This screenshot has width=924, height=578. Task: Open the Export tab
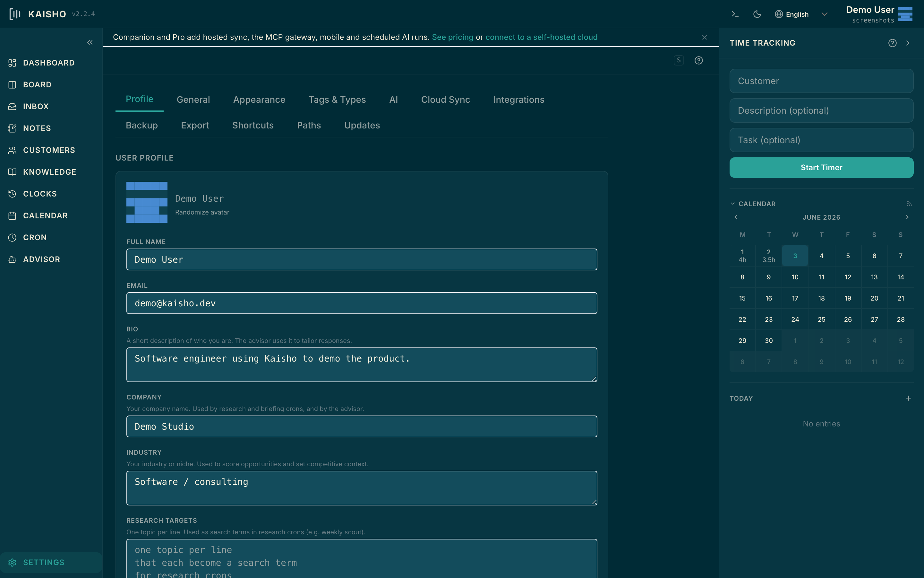click(x=195, y=125)
